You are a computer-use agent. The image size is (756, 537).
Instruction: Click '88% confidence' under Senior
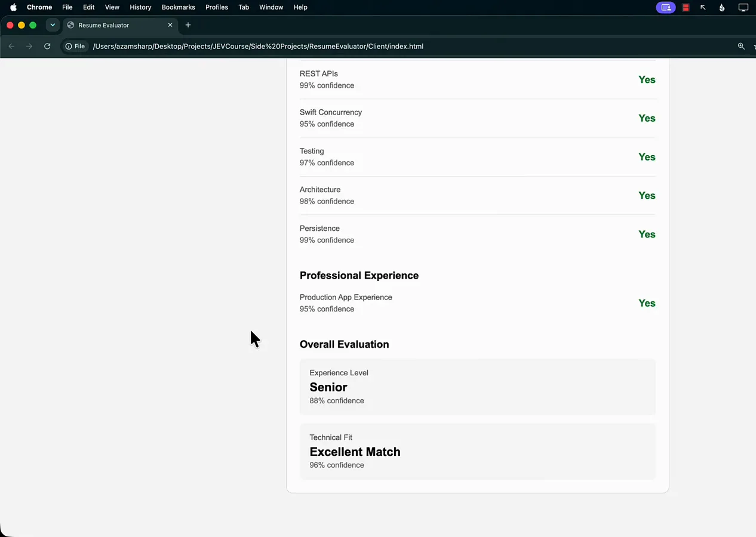click(x=337, y=401)
